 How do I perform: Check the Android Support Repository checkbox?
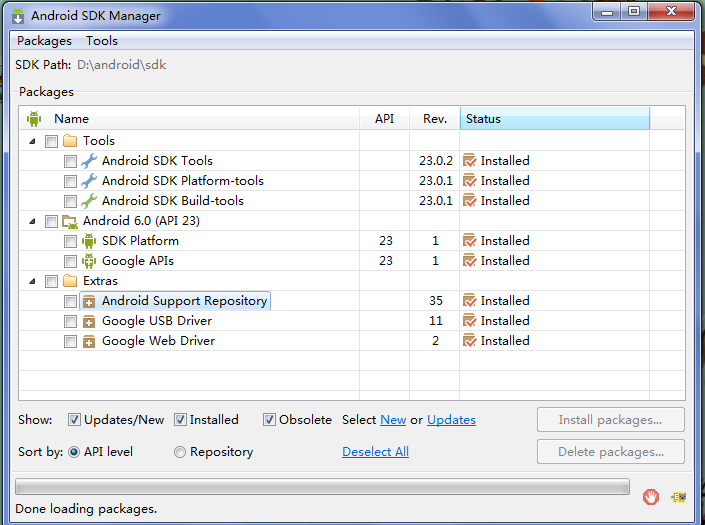coord(70,301)
